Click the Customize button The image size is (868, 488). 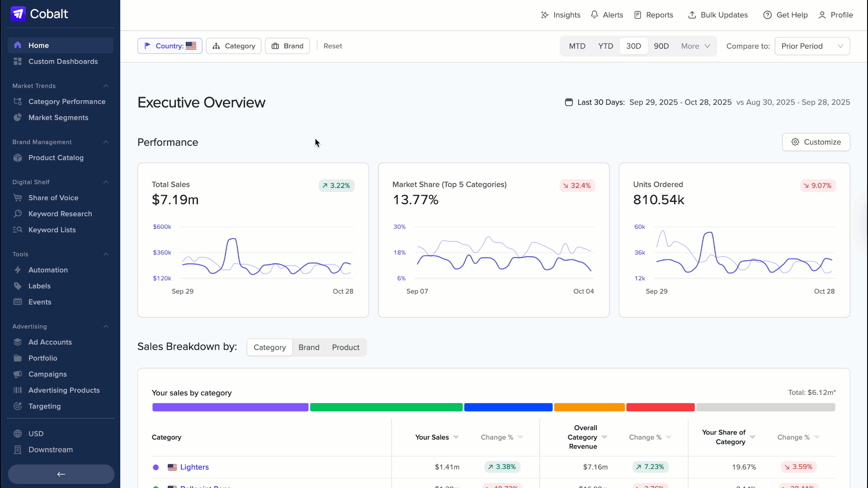pos(816,142)
